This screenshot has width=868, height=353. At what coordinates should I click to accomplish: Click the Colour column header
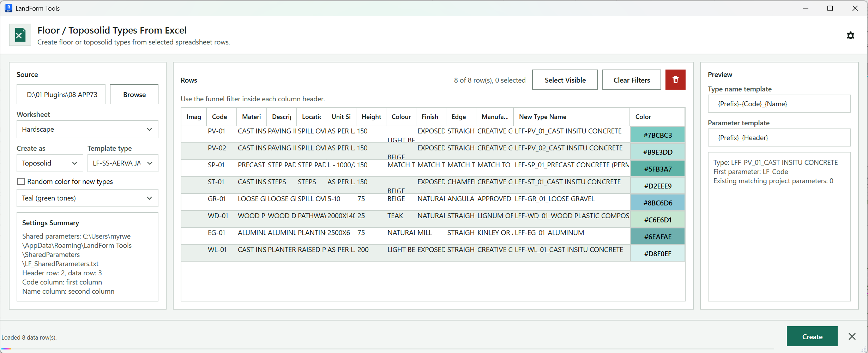pyautogui.click(x=401, y=117)
